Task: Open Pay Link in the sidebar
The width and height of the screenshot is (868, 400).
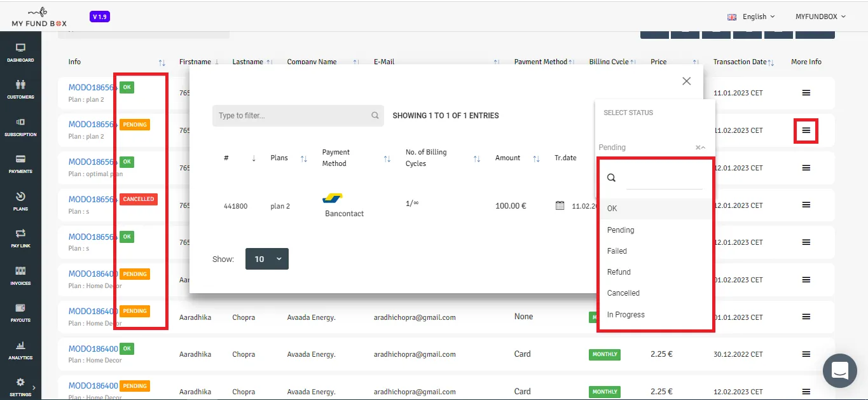Action: click(x=20, y=238)
